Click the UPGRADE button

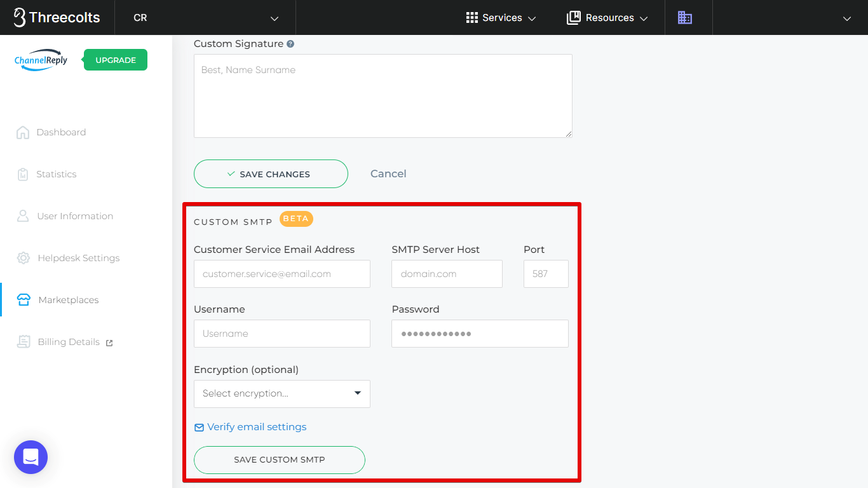click(116, 60)
